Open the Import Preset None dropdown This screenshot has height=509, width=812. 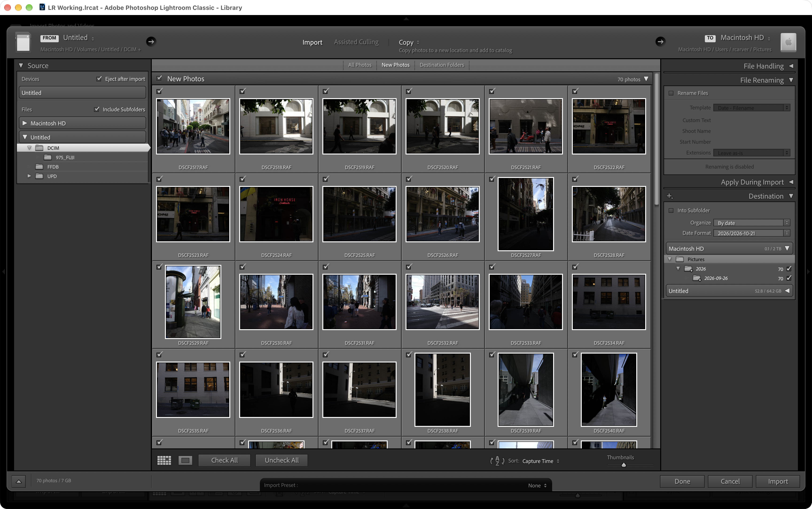[537, 486]
